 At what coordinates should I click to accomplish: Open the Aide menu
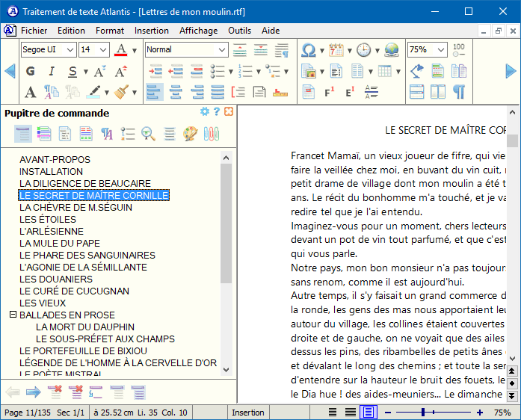[271, 31]
